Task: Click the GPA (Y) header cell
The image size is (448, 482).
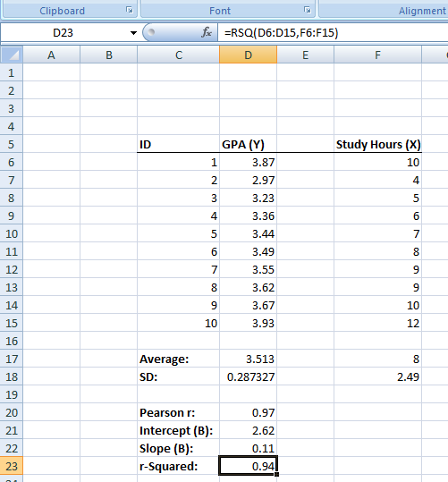Action: 248,144
